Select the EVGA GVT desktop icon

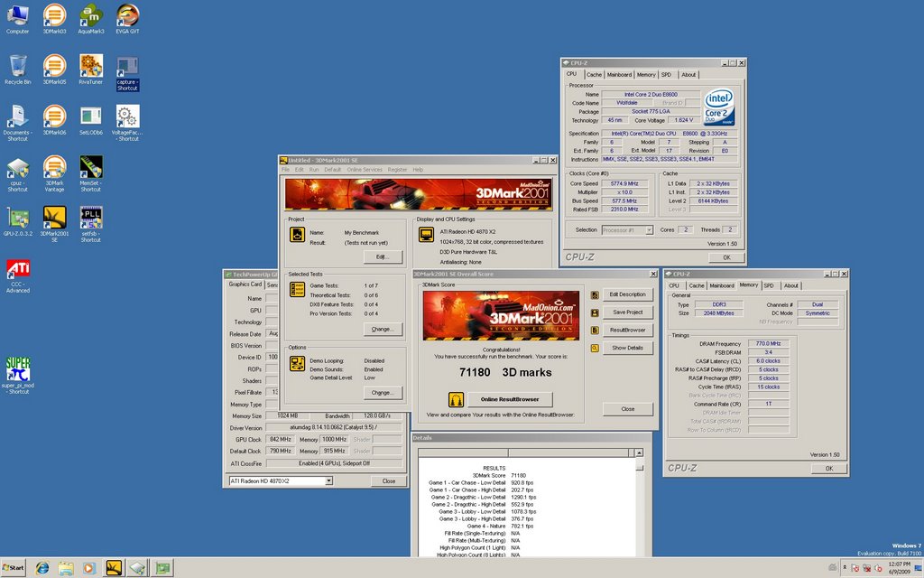tap(127, 19)
